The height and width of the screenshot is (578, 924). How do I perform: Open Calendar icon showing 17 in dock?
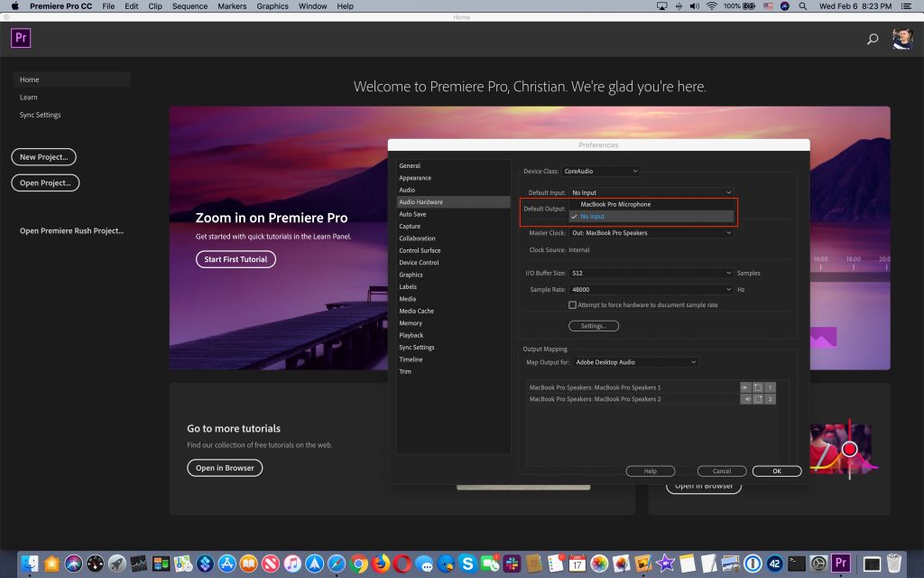[577, 564]
